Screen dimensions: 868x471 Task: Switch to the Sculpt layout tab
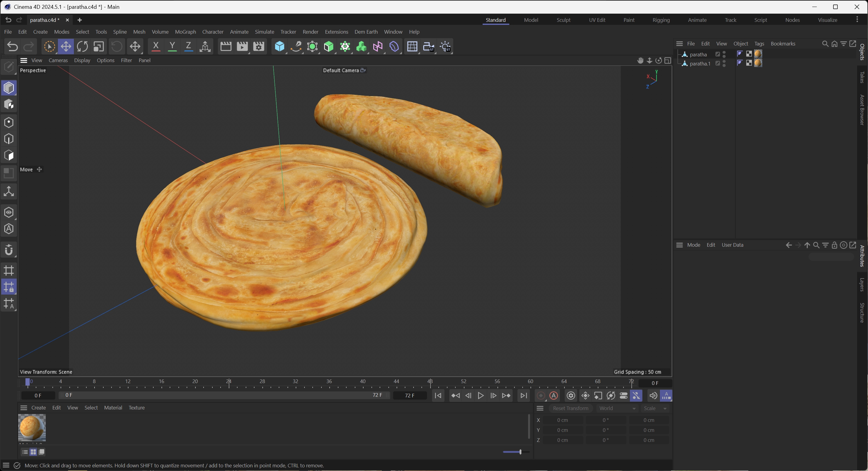coord(564,20)
